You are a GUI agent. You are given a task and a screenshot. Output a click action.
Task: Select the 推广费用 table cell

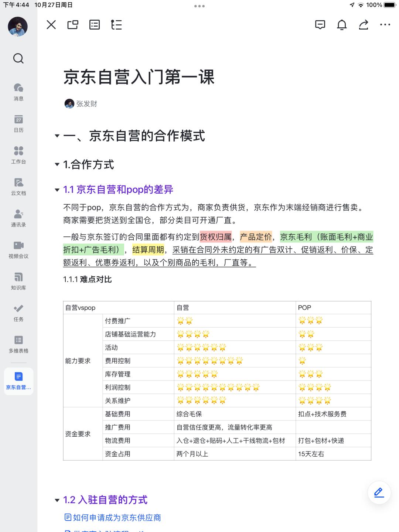coord(138,427)
